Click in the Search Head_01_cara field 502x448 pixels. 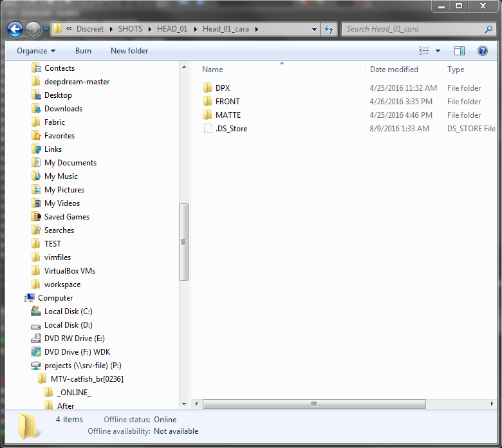coord(412,29)
